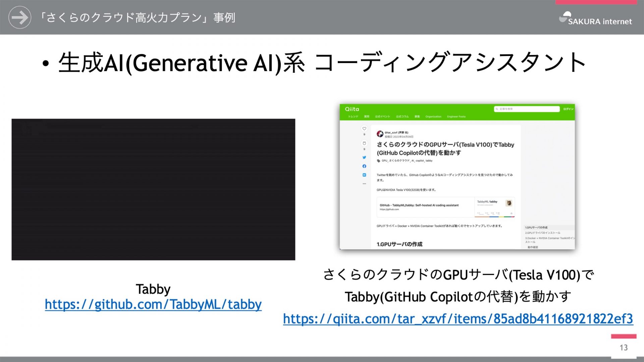Open the GitHub TabbyML/tabby link card
The image size is (644, 362).
446,207
